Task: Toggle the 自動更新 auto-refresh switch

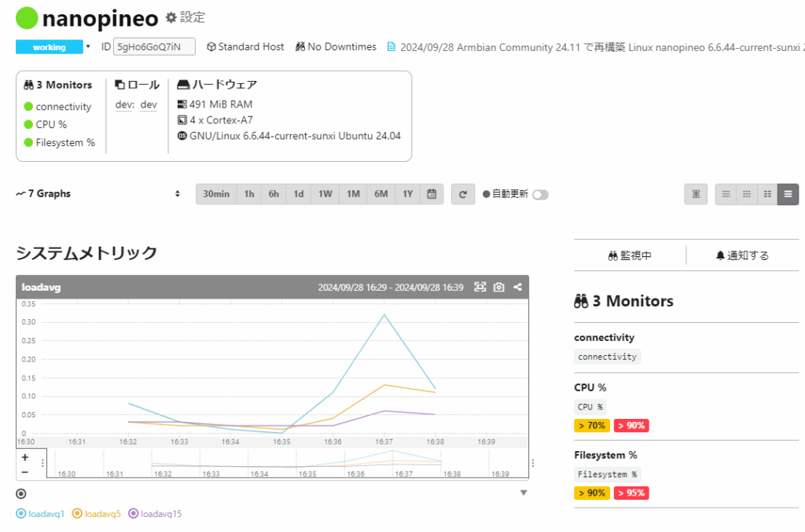Action: click(540, 195)
